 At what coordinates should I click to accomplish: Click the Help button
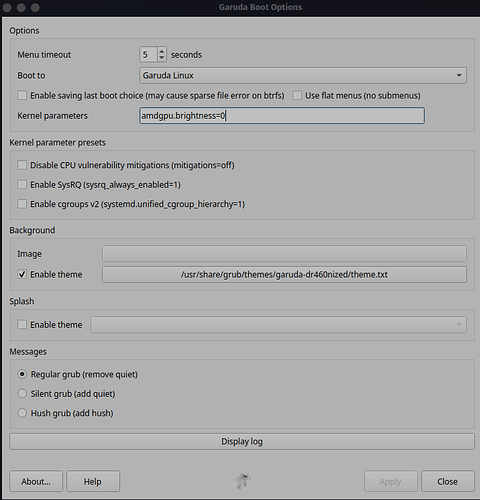click(93, 481)
